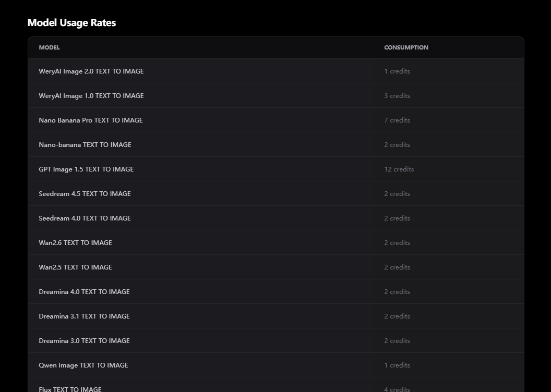Select the Qwen Image TEXT TO IMAGE row

(276, 365)
